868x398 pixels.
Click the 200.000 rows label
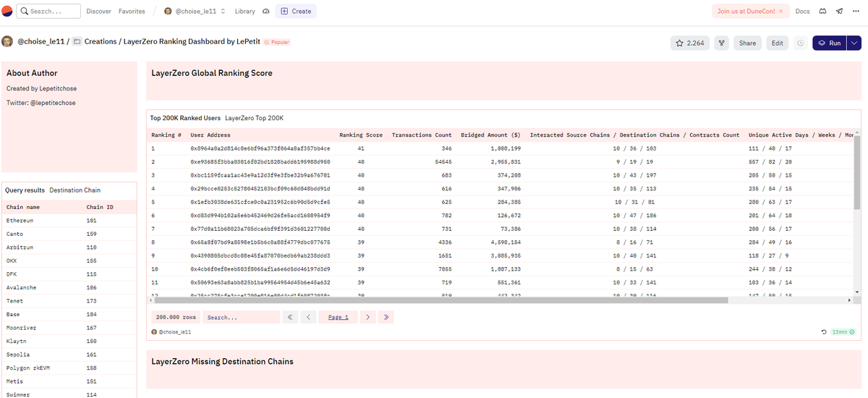point(177,317)
